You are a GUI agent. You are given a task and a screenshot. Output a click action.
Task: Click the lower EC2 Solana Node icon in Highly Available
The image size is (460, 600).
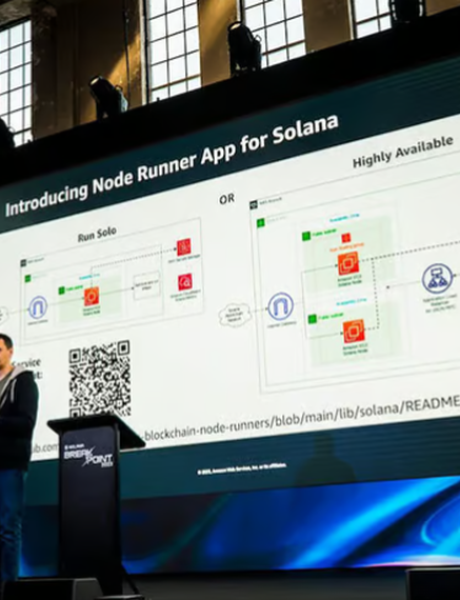coord(354,331)
